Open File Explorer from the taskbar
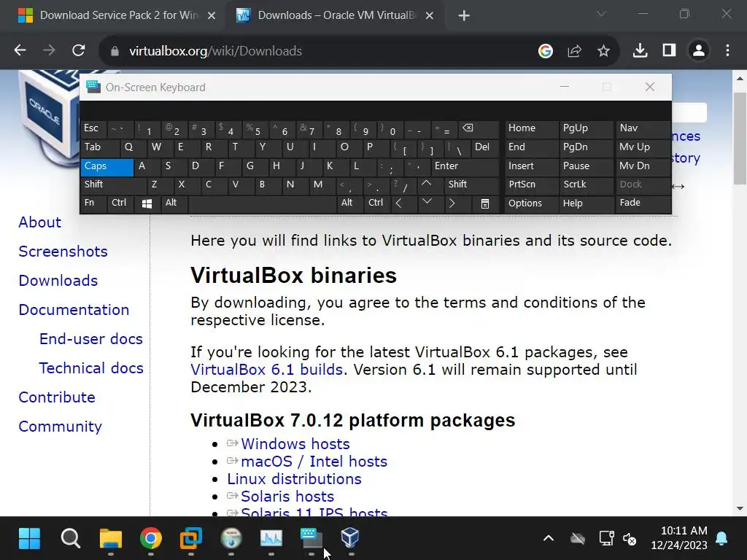 (x=111, y=539)
